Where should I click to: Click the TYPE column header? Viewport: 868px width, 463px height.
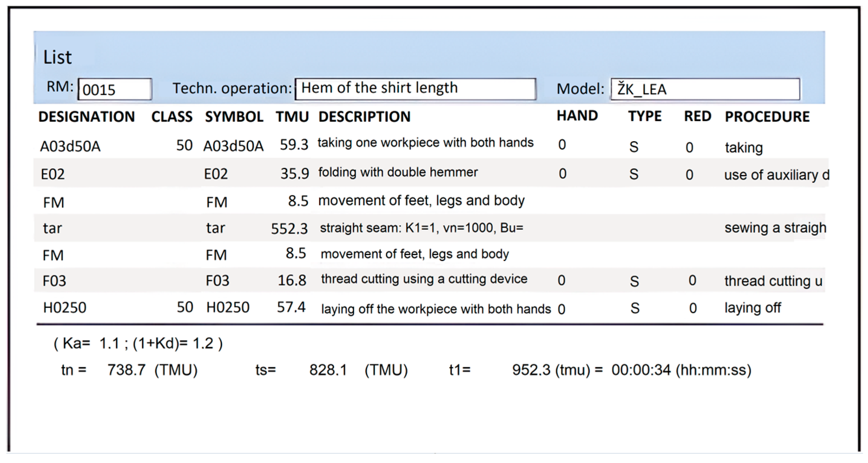[x=645, y=116]
